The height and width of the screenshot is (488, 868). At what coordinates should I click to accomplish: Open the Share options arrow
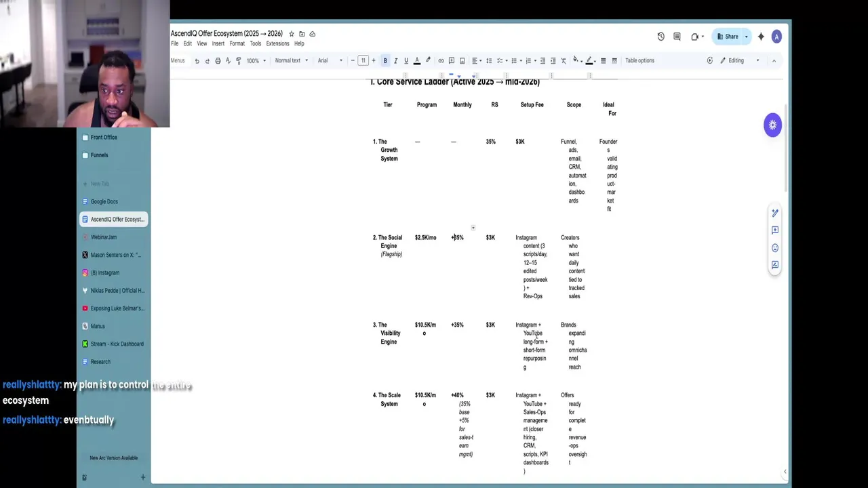click(746, 37)
